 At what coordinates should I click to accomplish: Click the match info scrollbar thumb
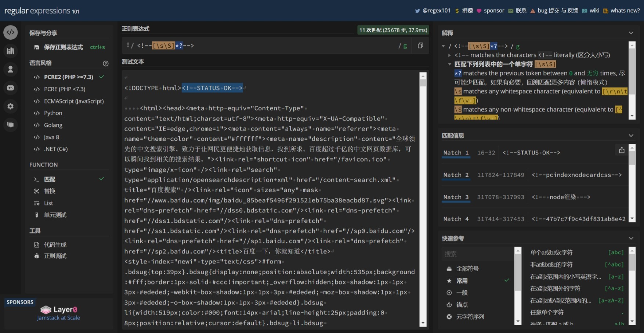632,158
